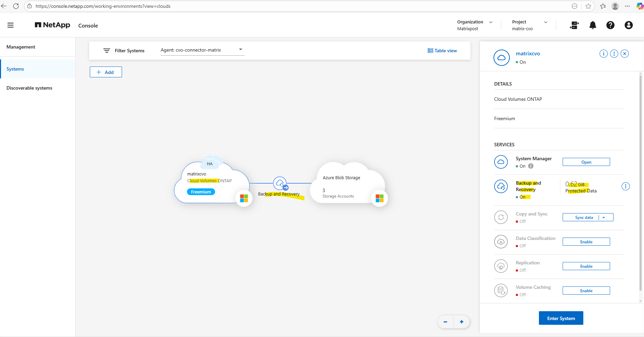
Task: Click the Add system button
Action: (x=106, y=72)
